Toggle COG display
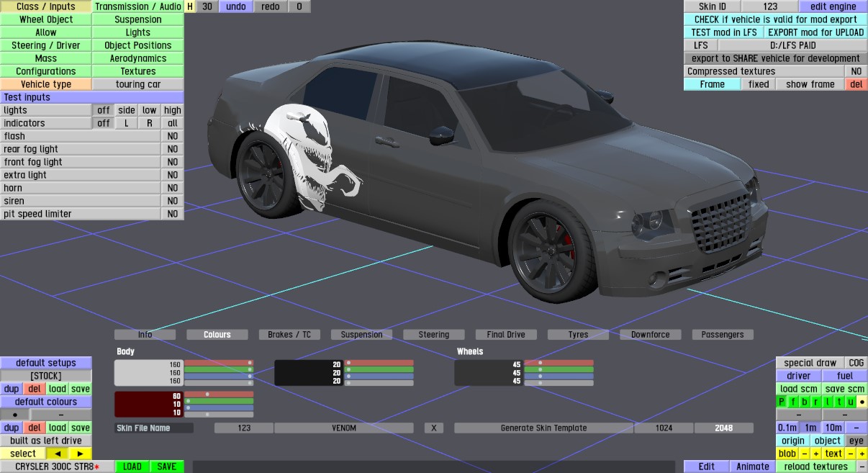Screen dimensions: 868x473 856,363
